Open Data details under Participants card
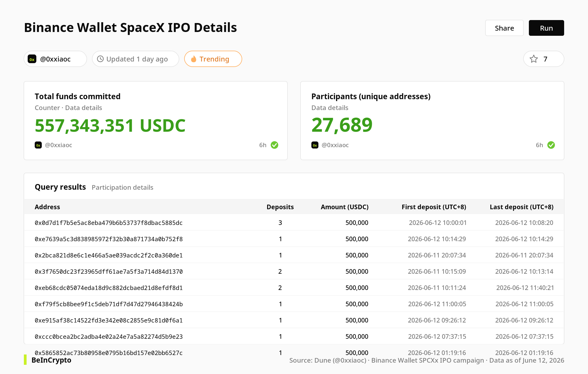The height and width of the screenshot is (374, 588). [330, 108]
